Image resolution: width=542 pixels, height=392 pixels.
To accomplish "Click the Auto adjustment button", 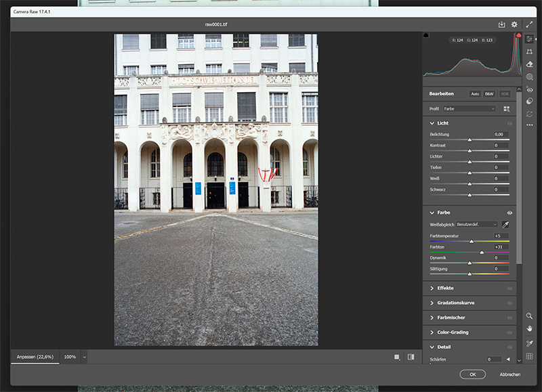I will pos(475,94).
